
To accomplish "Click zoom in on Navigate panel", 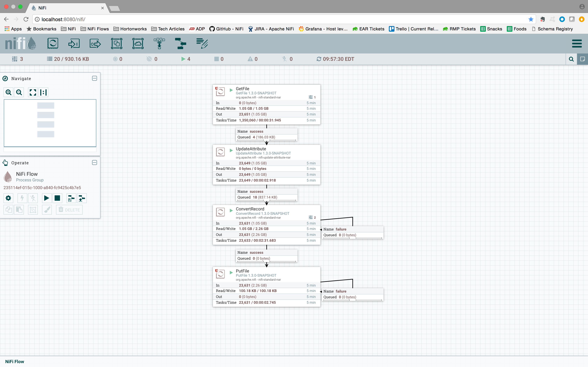I will pos(9,92).
